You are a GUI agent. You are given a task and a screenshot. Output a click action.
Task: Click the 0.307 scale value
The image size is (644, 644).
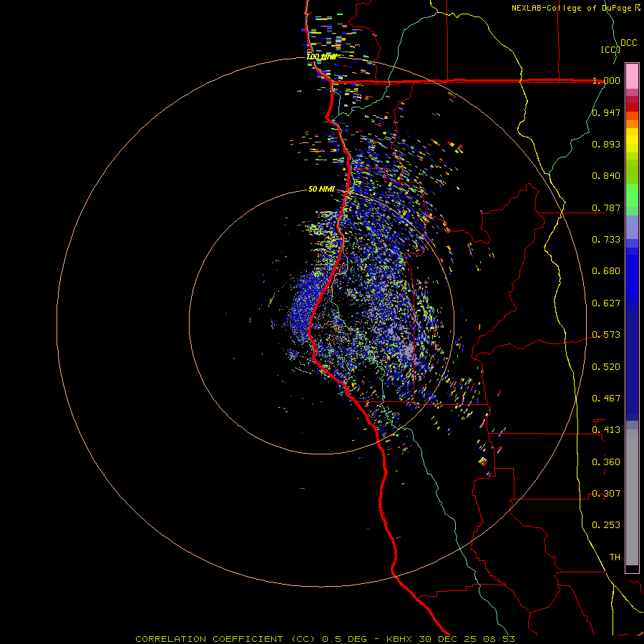click(606, 494)
